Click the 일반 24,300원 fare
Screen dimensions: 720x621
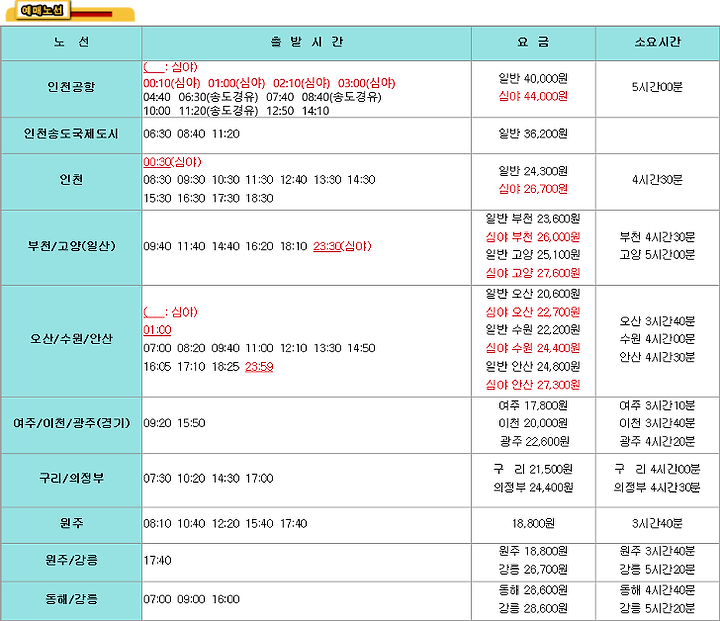pyautogui.click(x=533, y=171)
